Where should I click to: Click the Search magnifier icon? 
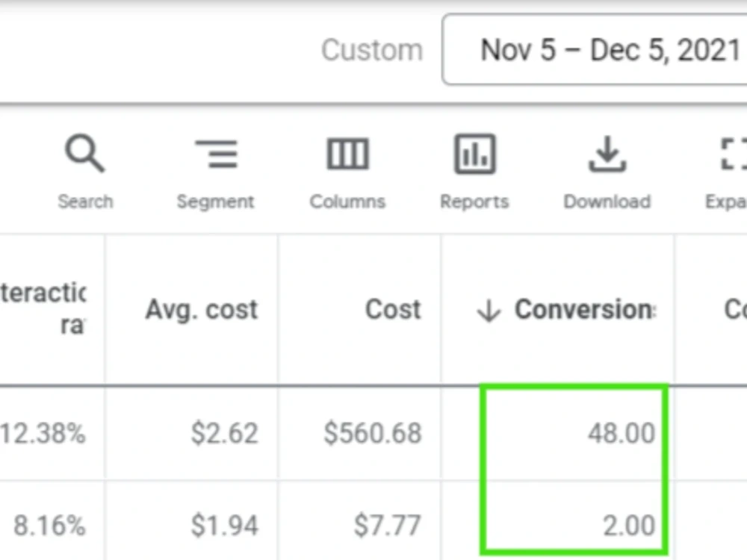point(85,153)
